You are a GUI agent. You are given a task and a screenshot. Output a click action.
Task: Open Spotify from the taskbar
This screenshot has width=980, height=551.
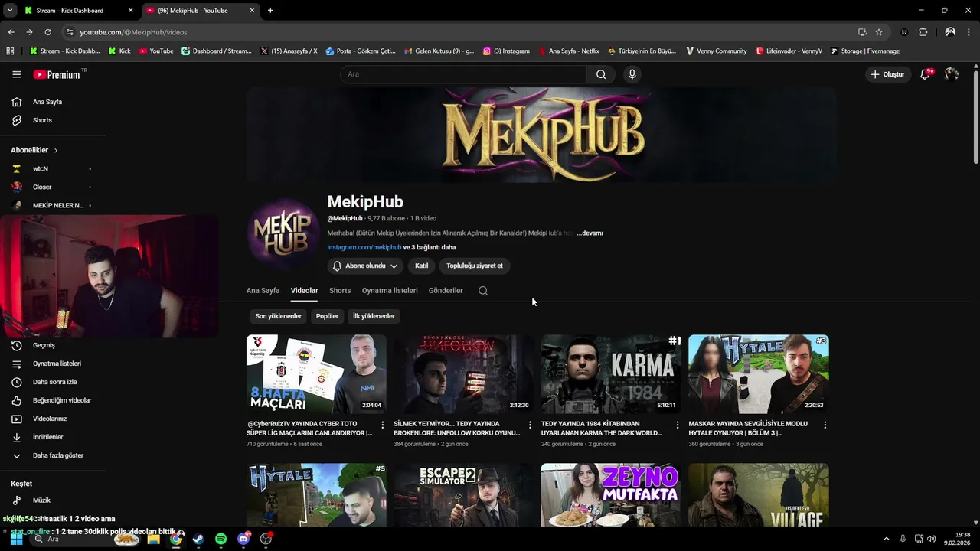point(220,539)
